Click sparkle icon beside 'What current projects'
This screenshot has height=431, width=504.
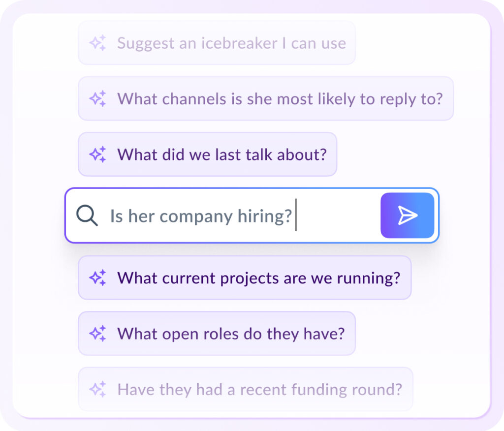[98, 277]
